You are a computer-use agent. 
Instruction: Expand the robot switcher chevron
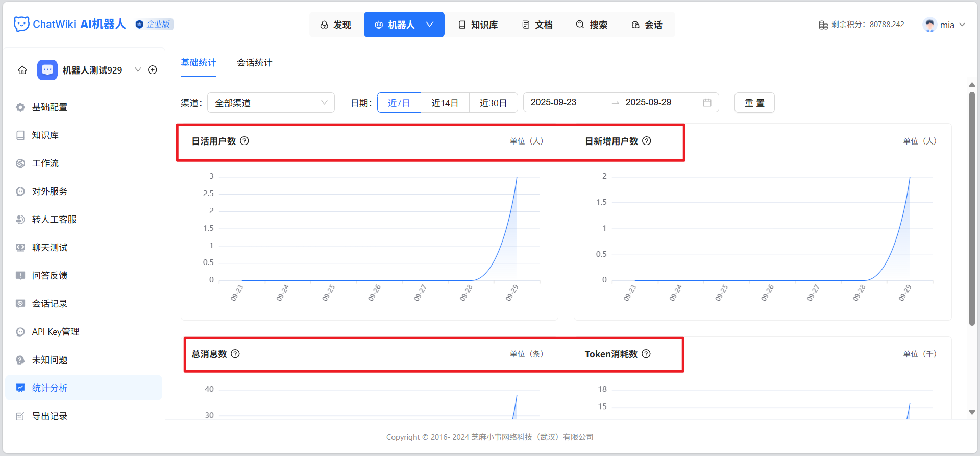pyautogui.click(x=138, y=70)
